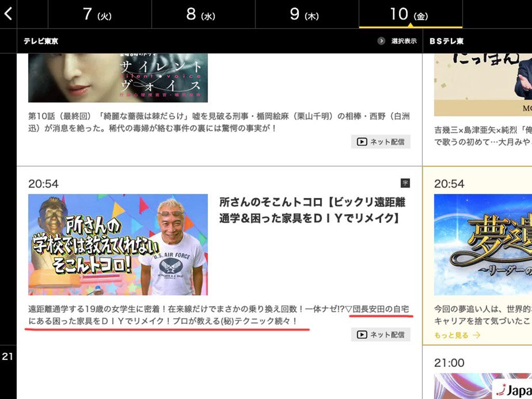Open the サイレントヴォイス program thumbnail

coord(118,78)
